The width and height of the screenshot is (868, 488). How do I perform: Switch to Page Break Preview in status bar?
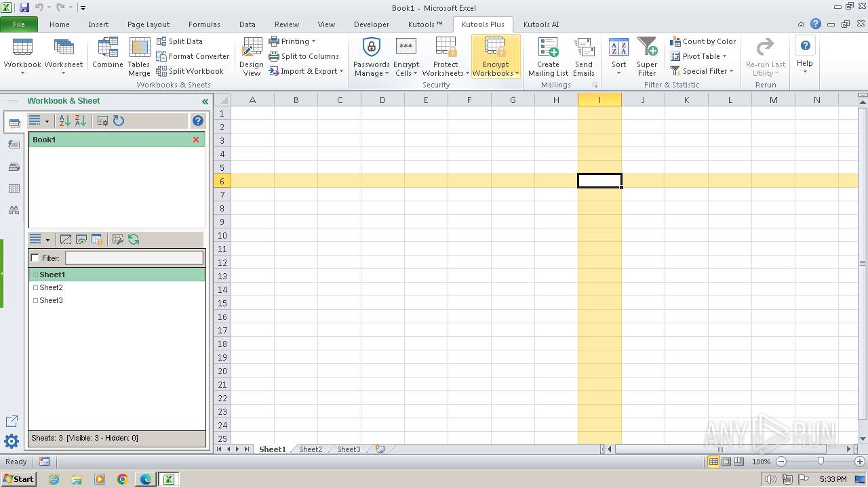tap(740, 462)
